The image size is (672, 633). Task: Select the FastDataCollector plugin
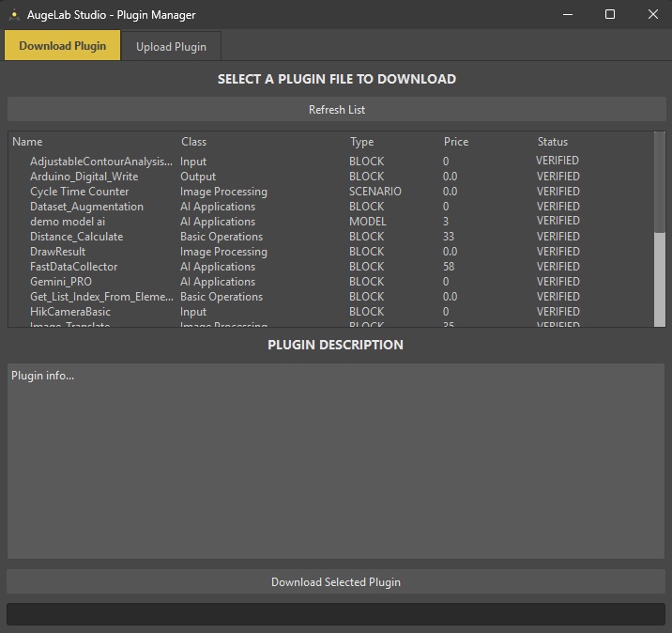pyautogui.click(x=73, y=267)
